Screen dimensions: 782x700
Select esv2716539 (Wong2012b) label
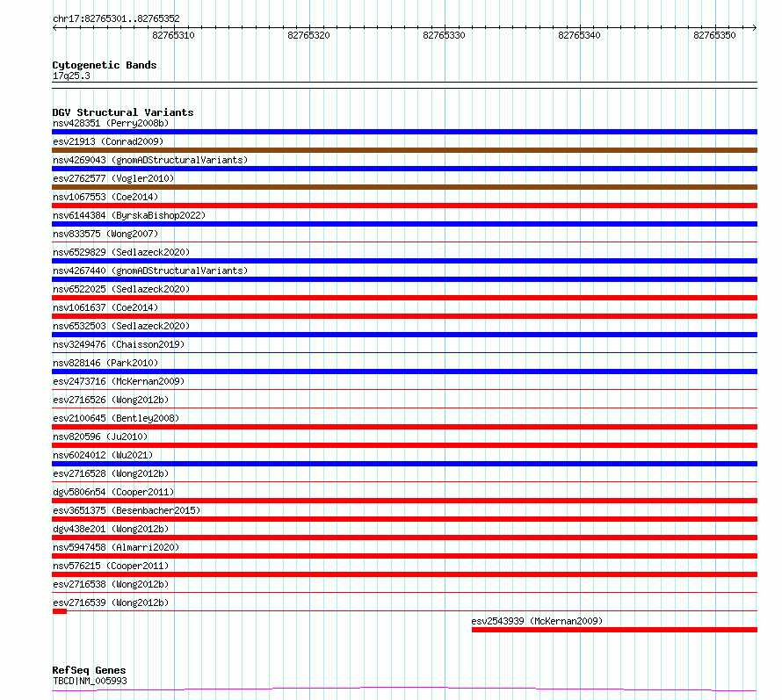coord(111,603)
